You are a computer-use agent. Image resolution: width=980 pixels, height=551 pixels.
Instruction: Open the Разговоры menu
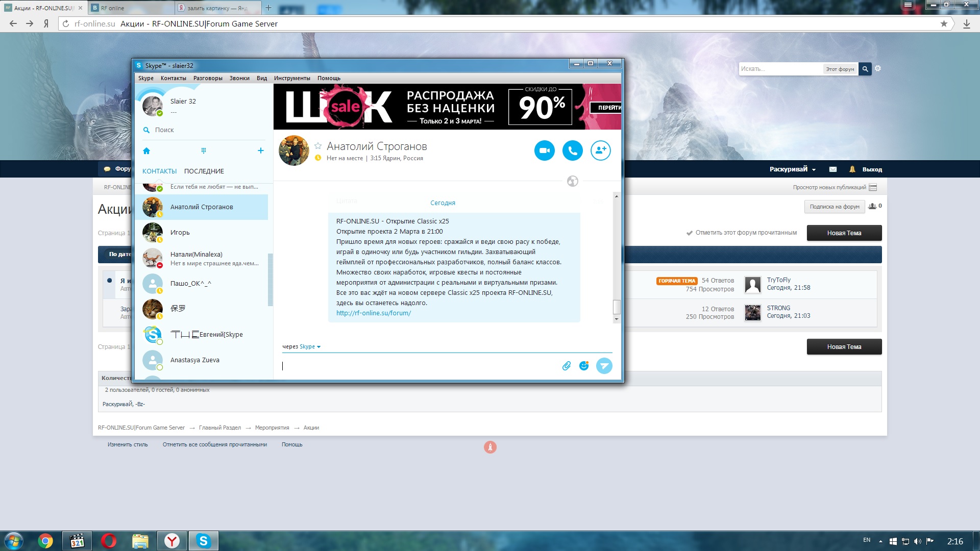click(x=208, y=78)
